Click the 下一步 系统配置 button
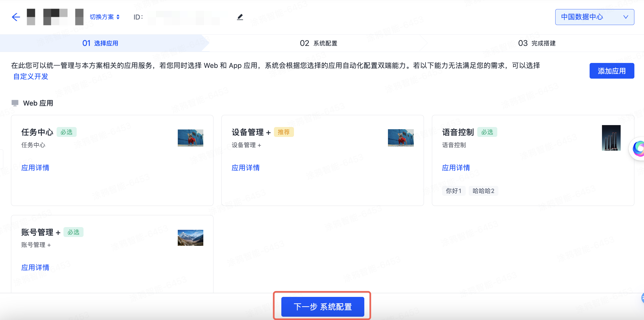The width and height of the screenshot is (644, 320). [x=323, y=307]
